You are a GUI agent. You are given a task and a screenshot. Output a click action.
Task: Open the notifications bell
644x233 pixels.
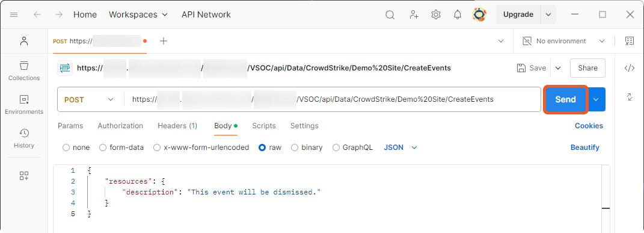pyautogui.click(x=457, y=15)
